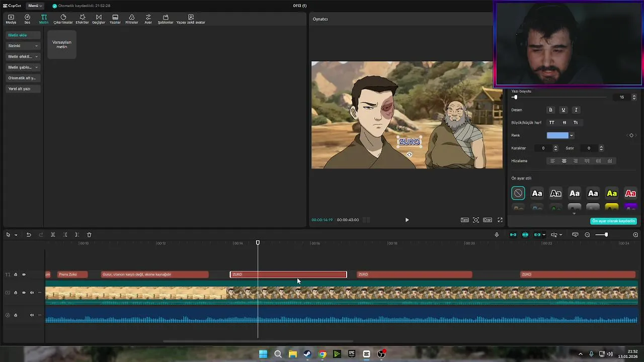The image size is (644, 362).
Task: Apply underline formatting with the U button
Action: tap(563, 110)
